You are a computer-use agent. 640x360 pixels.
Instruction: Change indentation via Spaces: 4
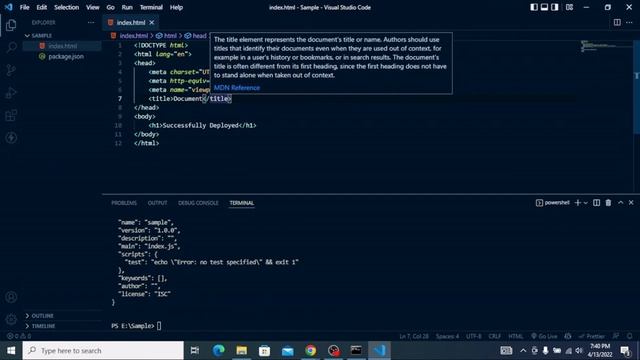pyautogui.click(x=447, y=336)
